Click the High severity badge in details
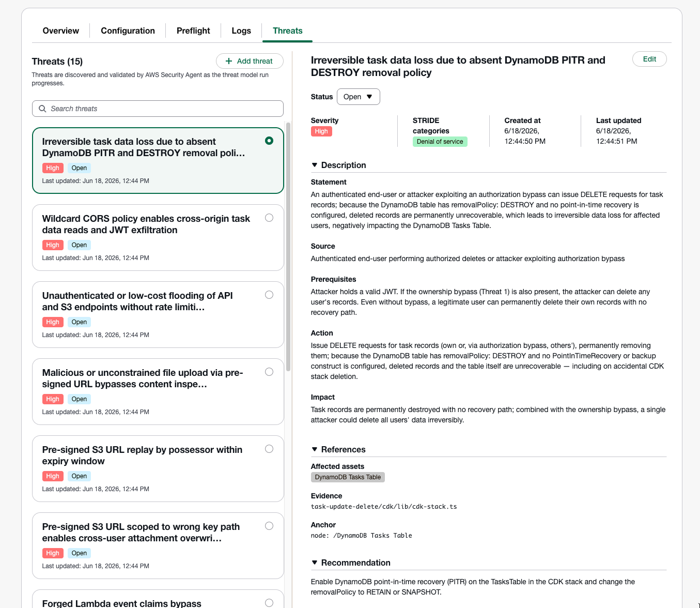 [x=321, y=131]
